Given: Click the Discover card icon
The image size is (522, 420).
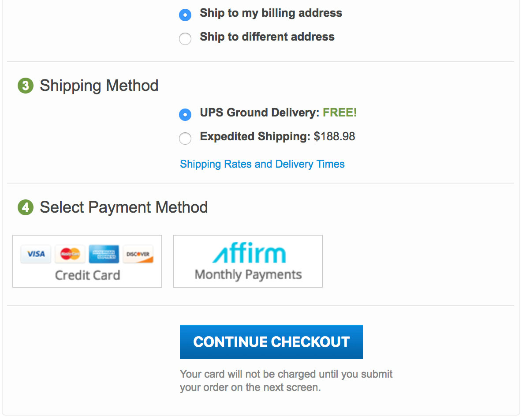Looking at the screenshot, I should tap(138, 254).
